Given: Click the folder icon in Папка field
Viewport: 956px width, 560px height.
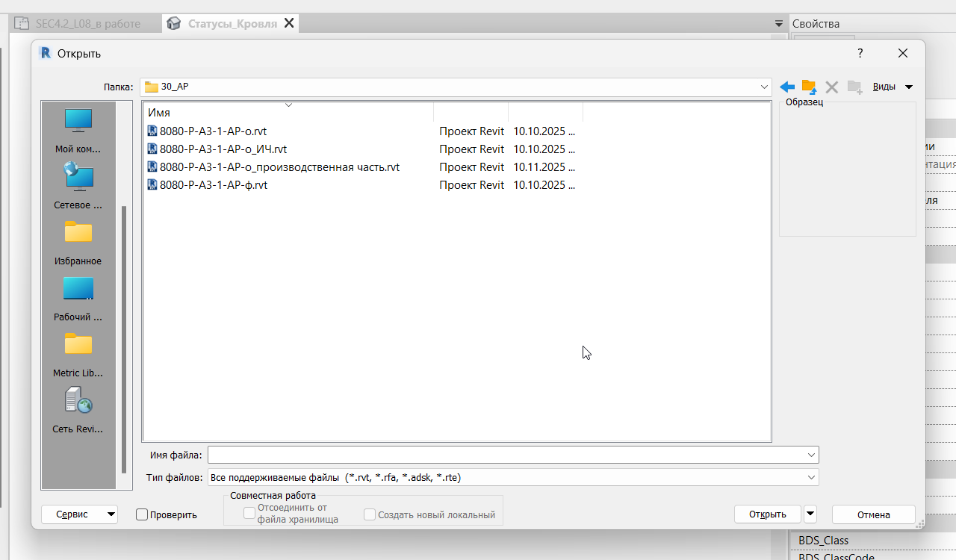Looking at the screenshot, I should 152,87.
